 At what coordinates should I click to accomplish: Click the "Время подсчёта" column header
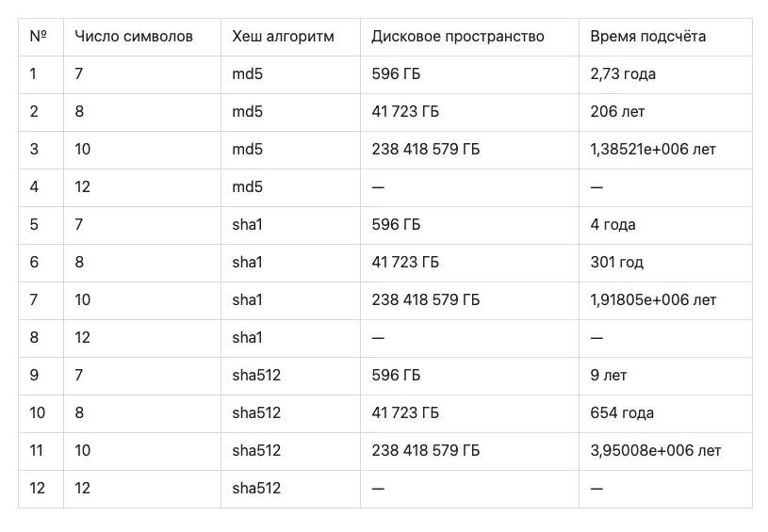pos(648,37)
